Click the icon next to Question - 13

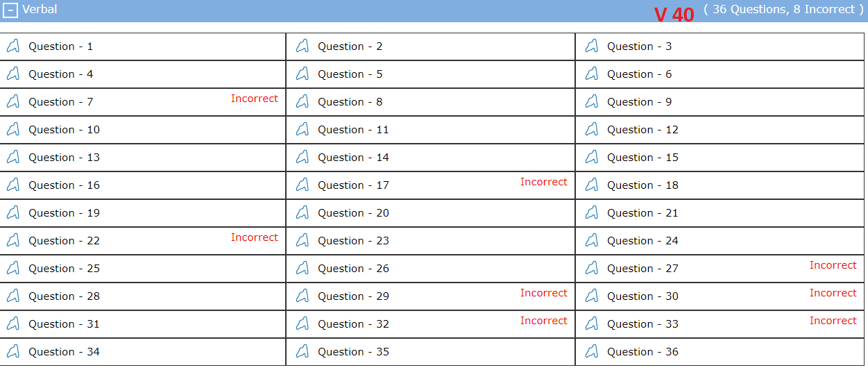click(12, 158)
